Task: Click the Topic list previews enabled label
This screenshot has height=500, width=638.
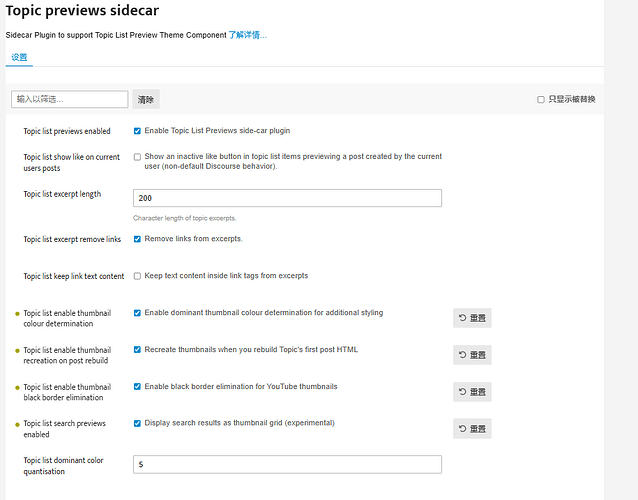Action: (x=67, y=131)
